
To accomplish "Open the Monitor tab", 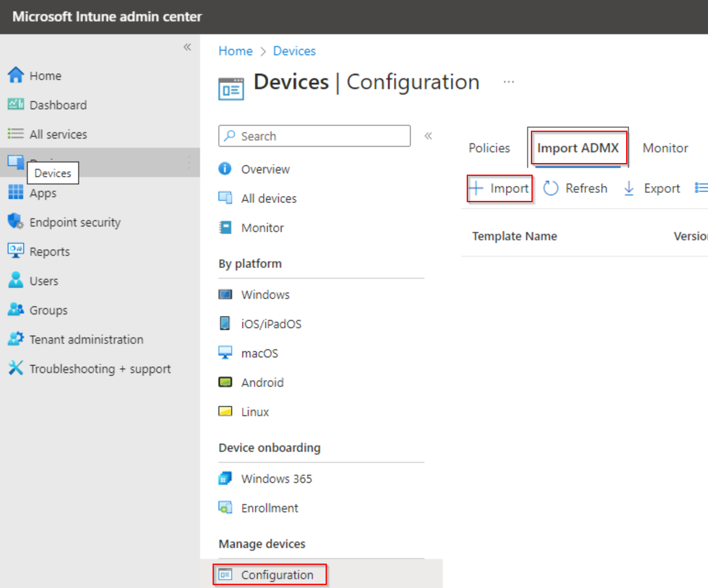I will (x=666, y=148).
